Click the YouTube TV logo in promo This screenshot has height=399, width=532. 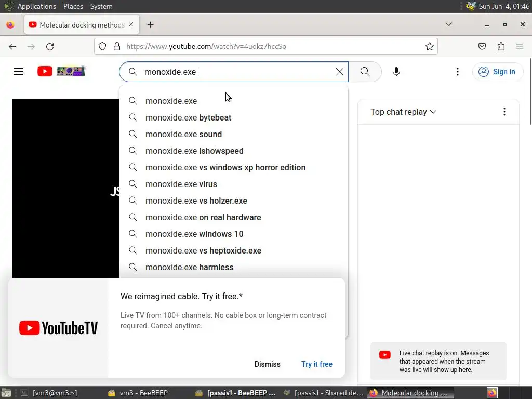pos(58,328)
